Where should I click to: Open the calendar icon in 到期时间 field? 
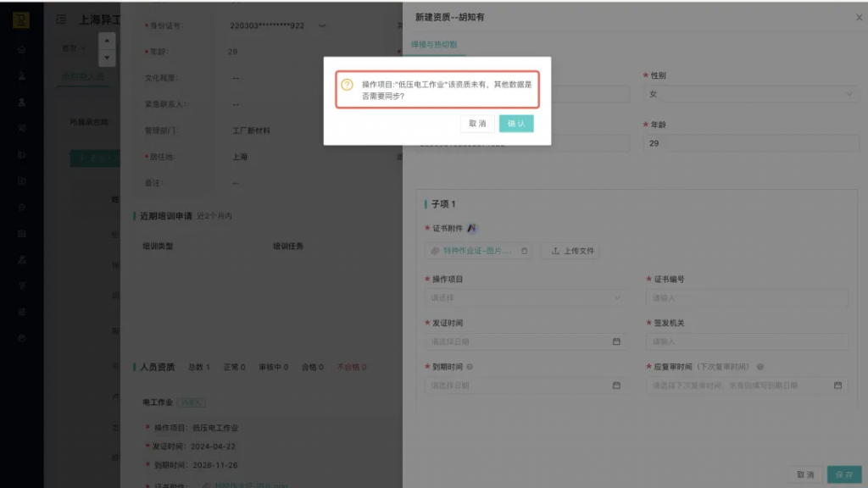(x=616, y=385)
